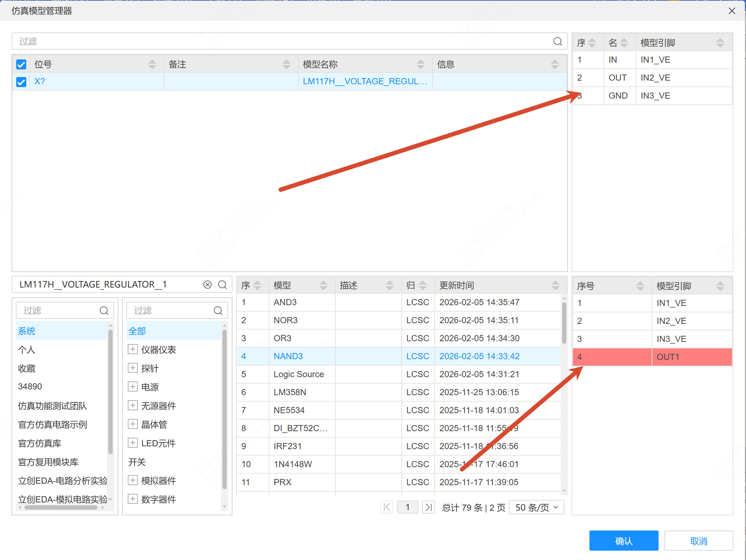Go to first page of model list
The width and height of the screenshot is (746, 560).
point(387,507)
